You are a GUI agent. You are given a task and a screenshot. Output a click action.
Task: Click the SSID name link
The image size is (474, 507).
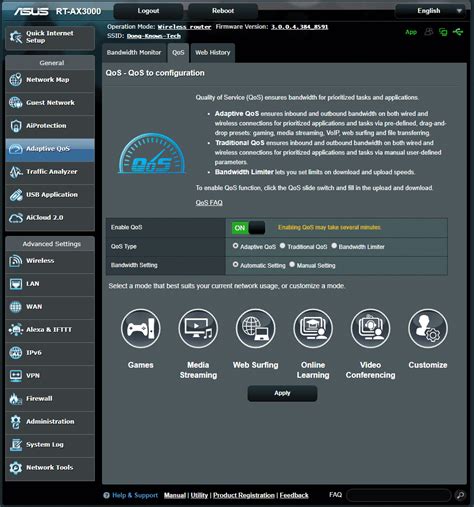pyautogui.click(x=154, y=36)
